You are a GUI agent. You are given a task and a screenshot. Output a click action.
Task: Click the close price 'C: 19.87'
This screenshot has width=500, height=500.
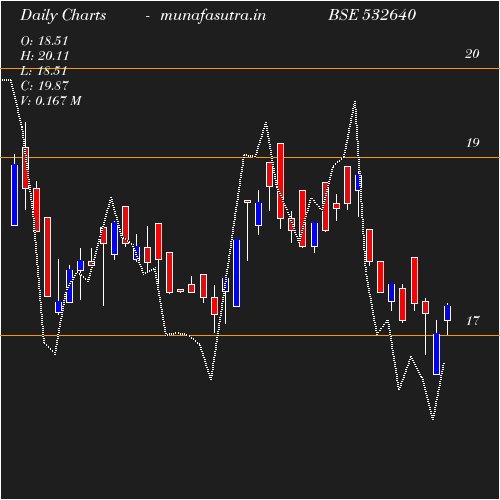[45, 86]
